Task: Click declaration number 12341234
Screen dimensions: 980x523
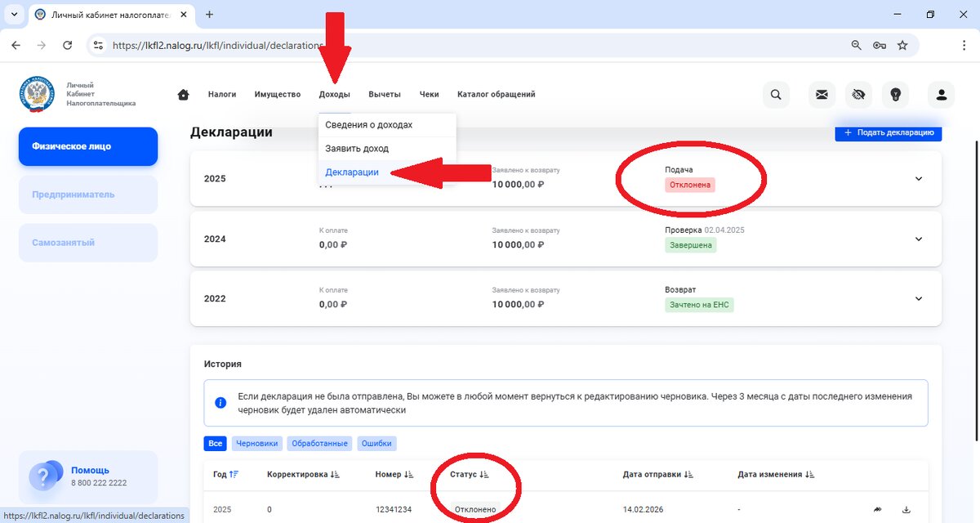Action: pyautogui.click(x=394, y=509)
